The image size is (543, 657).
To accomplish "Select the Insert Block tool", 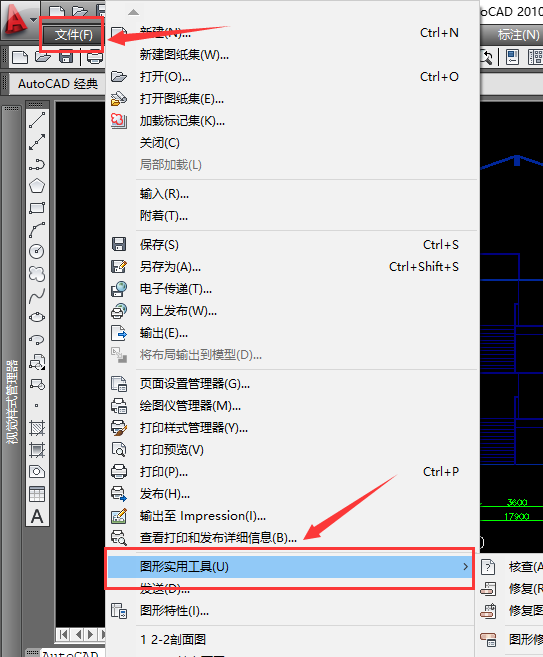I will point(37,362).
